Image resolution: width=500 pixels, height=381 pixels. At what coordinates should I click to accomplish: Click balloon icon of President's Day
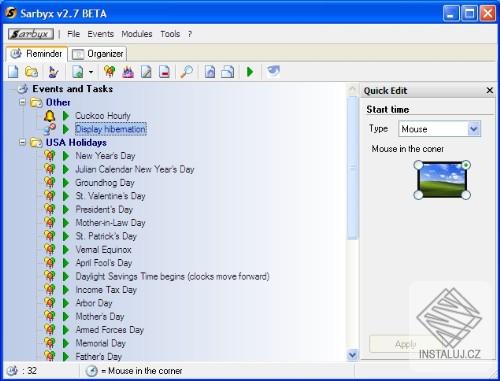click(x=49, y=209)
